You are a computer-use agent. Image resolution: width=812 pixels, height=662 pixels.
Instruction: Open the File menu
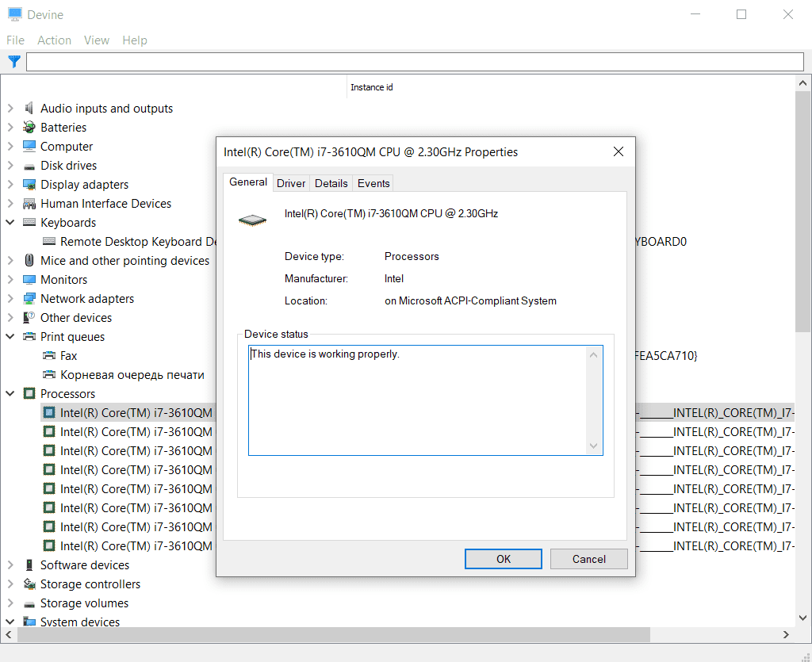15,40
